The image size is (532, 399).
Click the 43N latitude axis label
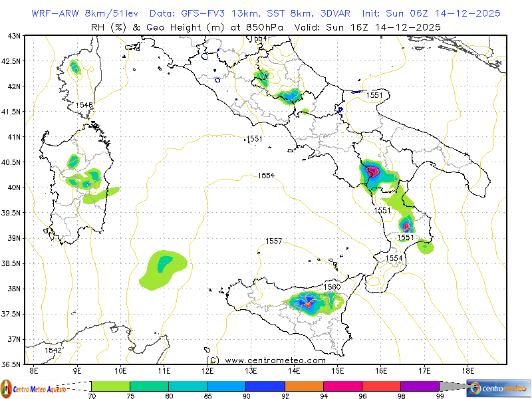[x=11, y=36]
